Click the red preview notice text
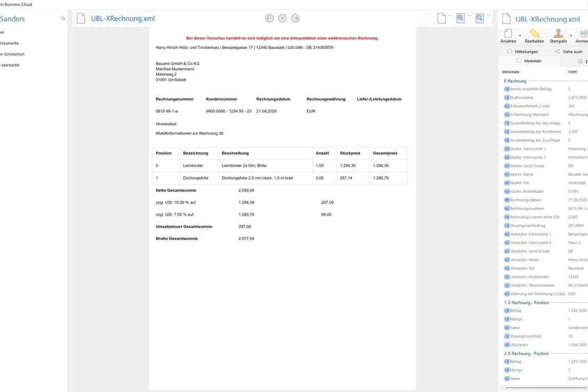The image size is (588, 392). [x=282, y=38]
